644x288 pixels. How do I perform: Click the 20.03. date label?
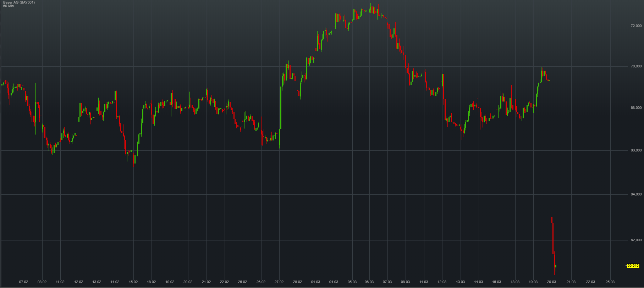(x=552, y=282)
